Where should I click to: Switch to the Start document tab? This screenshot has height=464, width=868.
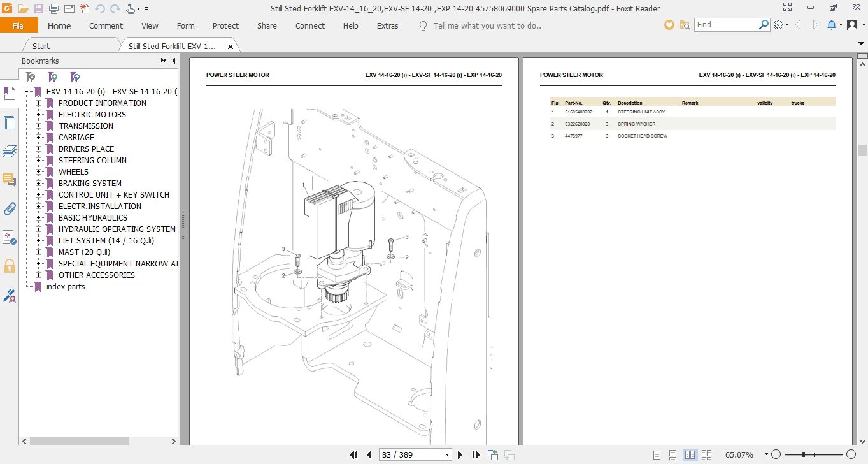(41, 46)
